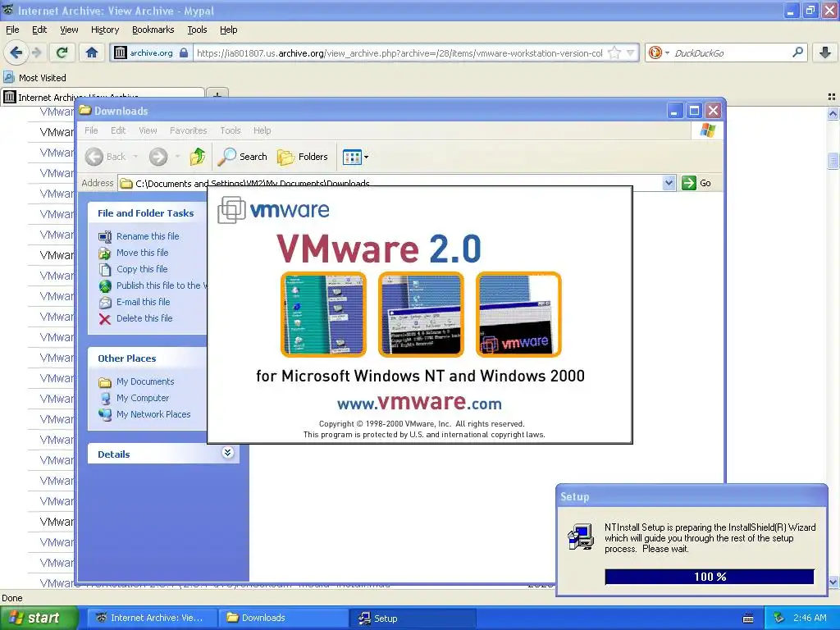Click Delete this file task
Screen dimensions: 840x630
144,318
